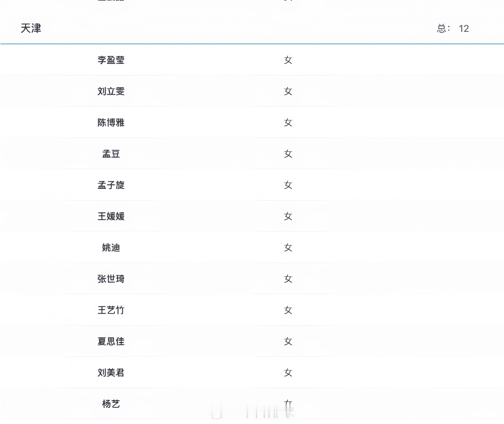Screen dimensions: 504x424
Task: Select the name 李盈莹
Action: point(111,60)
